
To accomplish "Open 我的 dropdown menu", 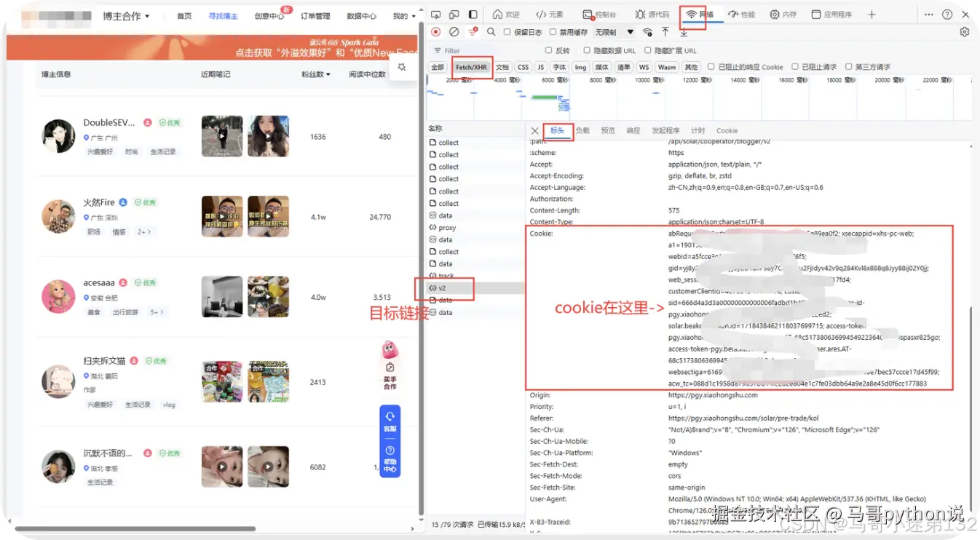I will (x=404, y=16).
